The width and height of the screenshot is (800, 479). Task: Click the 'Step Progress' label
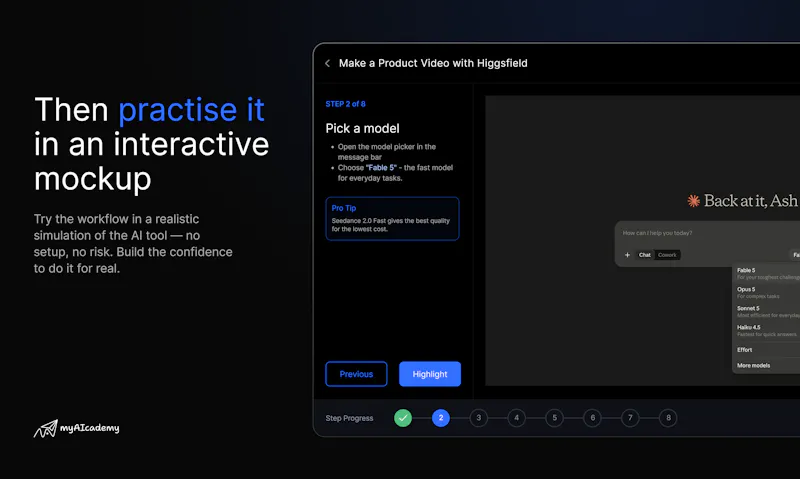pos(349,418)
